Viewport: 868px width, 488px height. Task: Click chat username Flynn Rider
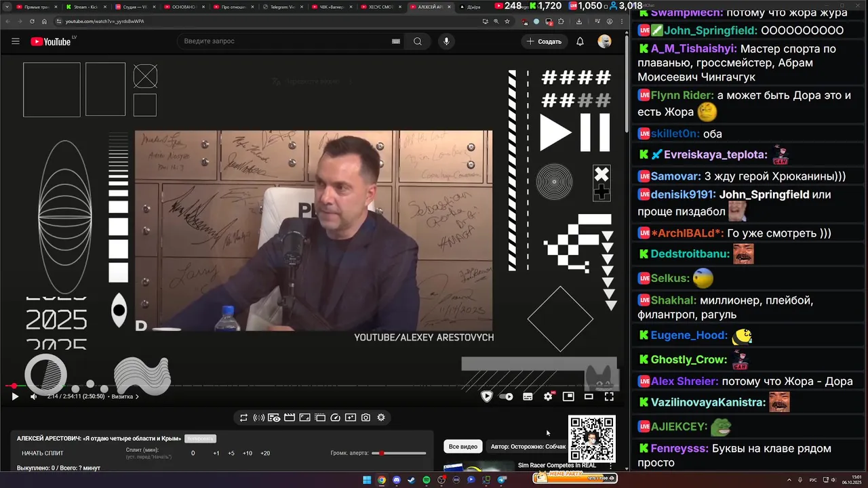click(x=682, y=96)
